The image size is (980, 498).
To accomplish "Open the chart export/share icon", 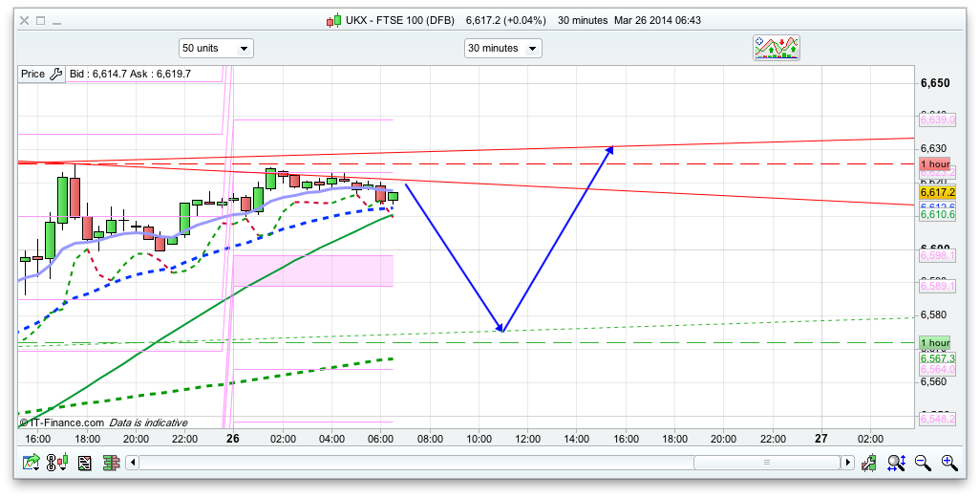I will click(32, 463).
